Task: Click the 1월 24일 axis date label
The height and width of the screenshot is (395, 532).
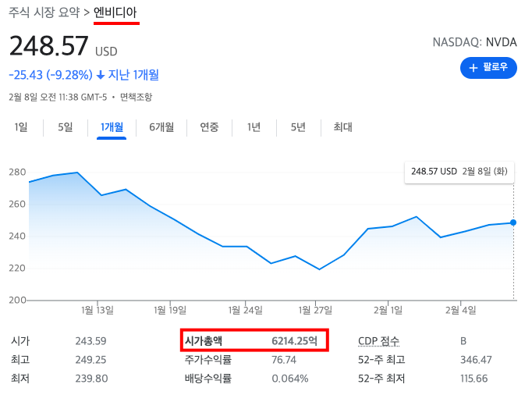Action: point(245,310)
